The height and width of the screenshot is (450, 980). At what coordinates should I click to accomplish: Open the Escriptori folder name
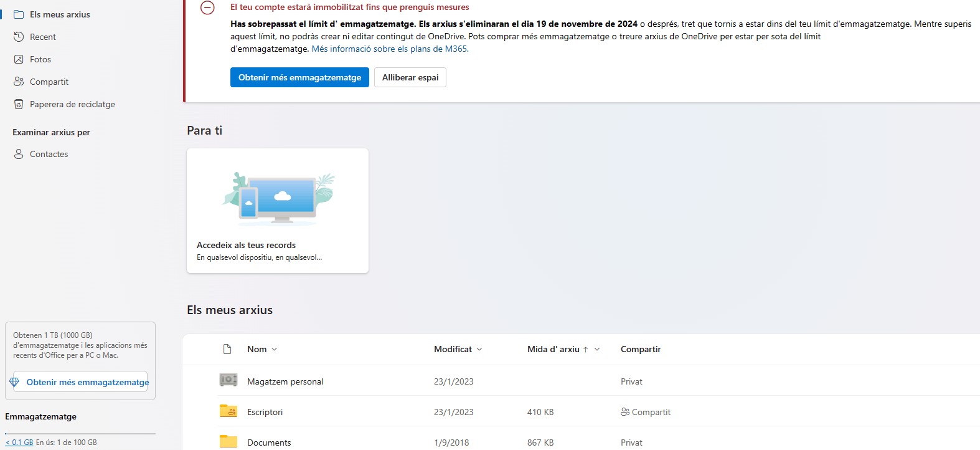[265, 412]
